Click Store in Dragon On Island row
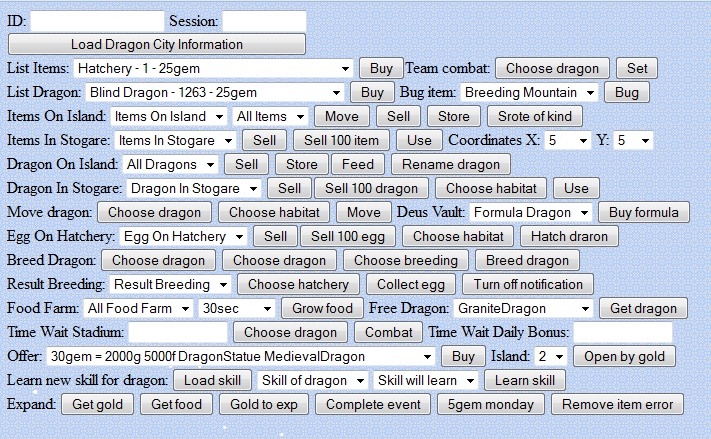Viewport: 711px width, 439px height. [x=302, y=165]
